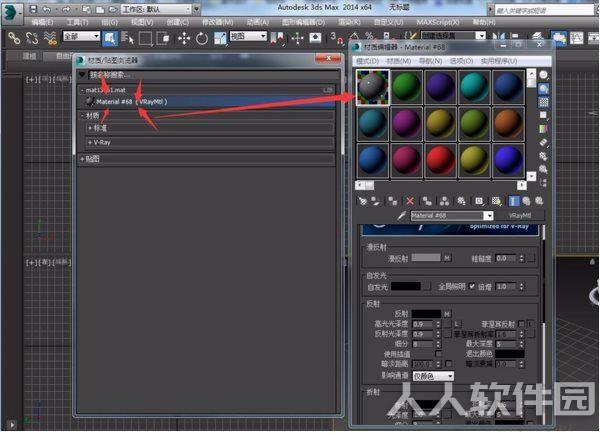600x434 pixels.
Task: Open Select by Name list
Action: 127,38
